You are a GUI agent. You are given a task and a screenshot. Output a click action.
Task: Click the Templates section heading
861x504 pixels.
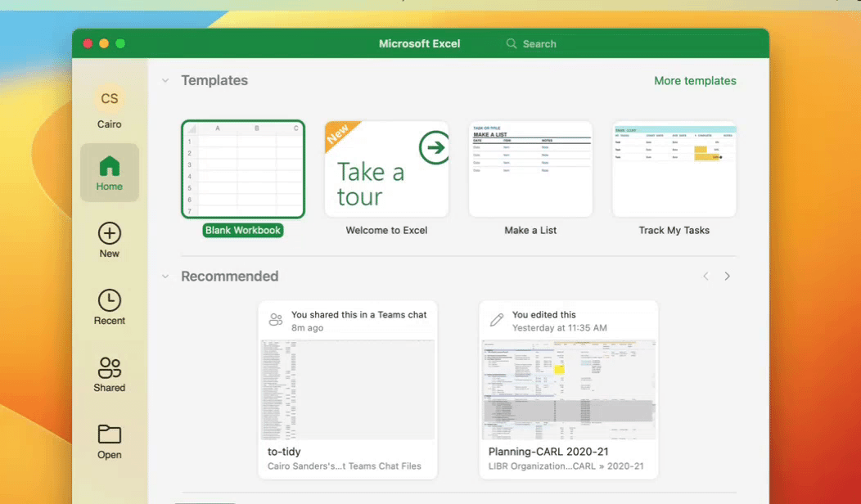tap(214, 80)
